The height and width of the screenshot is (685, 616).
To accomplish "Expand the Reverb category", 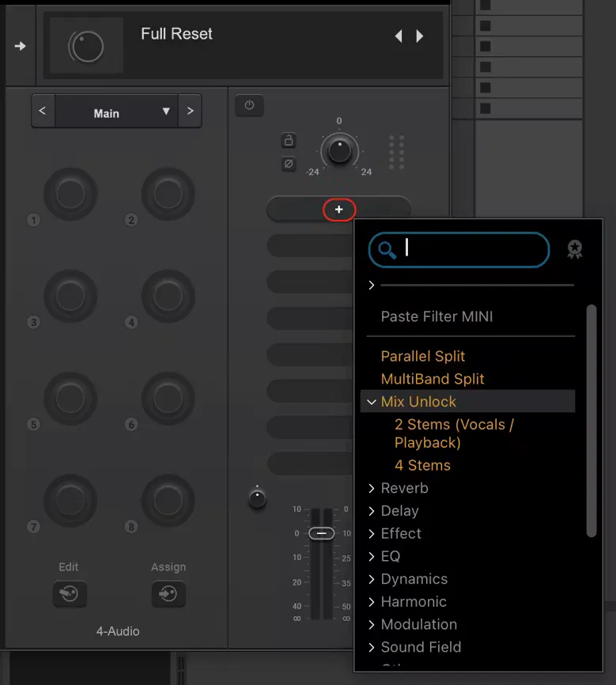I will tap(372, 488).
